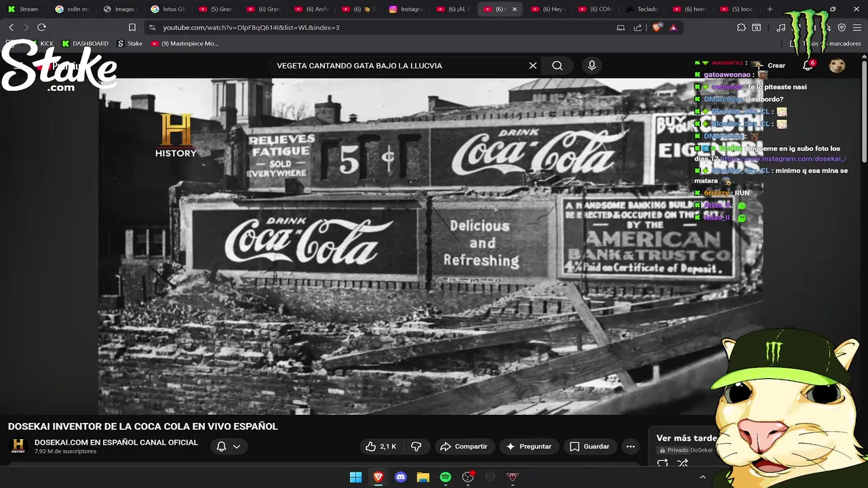The image size is (868, 488).
Task: Switch to the lotus GF tab
Action: 167,9
